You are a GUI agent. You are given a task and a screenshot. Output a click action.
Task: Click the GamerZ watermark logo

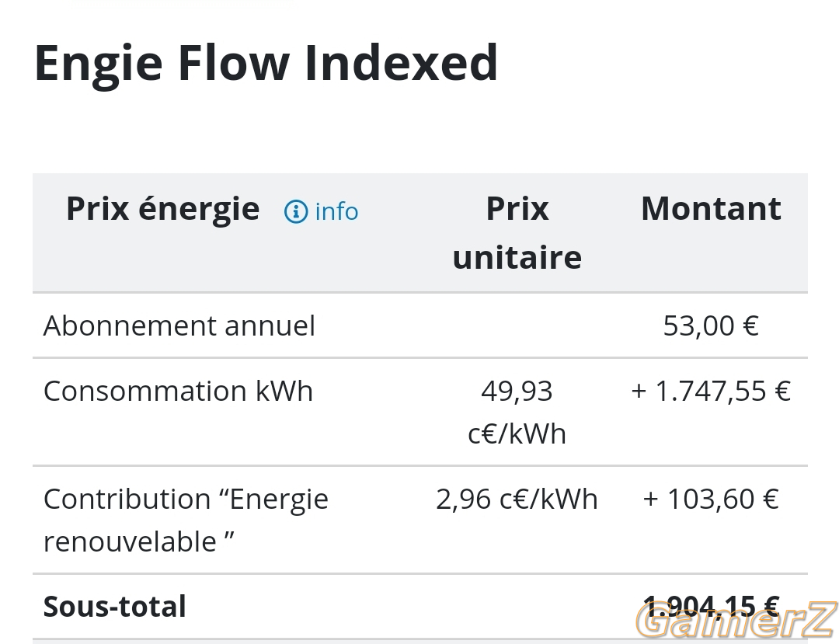(x=736, y=621)
